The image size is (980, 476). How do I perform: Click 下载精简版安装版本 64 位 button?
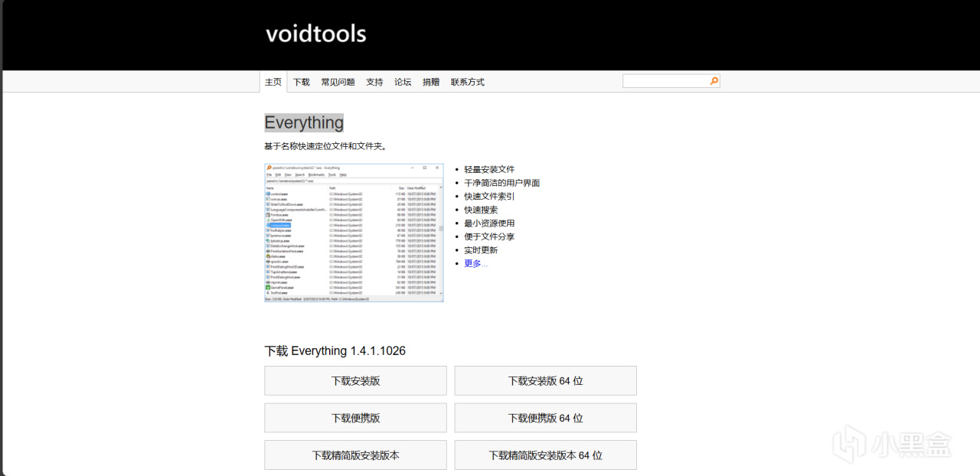tap(545, 455)
